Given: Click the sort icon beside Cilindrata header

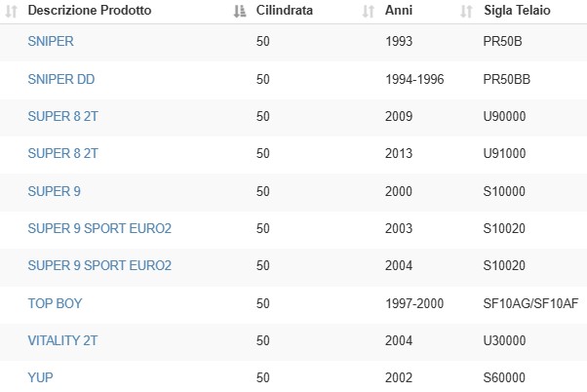Looking at the screenshot, I should 240,12.
